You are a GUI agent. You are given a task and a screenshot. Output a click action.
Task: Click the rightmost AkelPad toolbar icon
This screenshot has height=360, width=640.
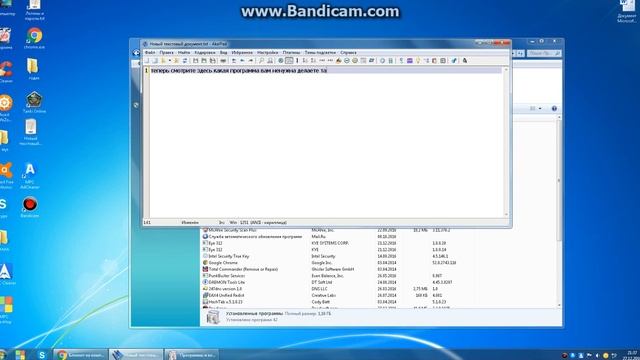pos(464,61)
